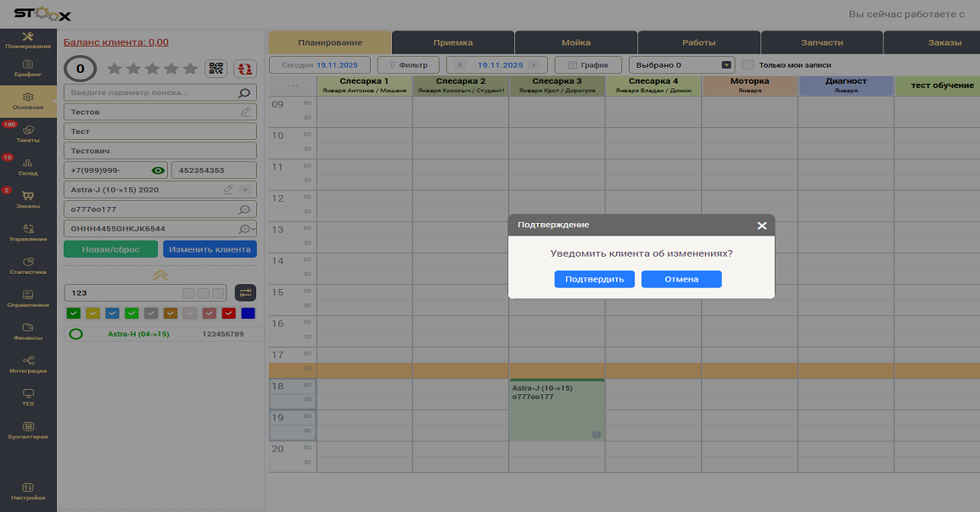Open Брифинг in the left sidebar

[28, 69]
